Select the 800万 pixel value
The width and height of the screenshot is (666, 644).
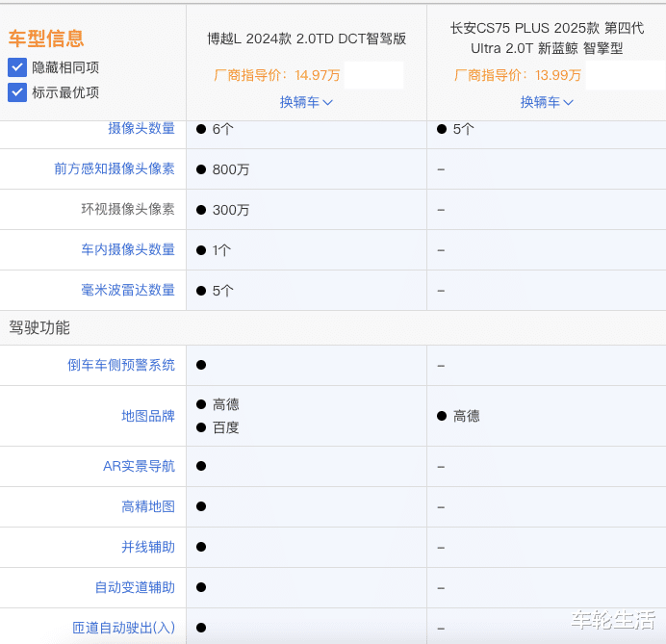(x=231, y=169)
